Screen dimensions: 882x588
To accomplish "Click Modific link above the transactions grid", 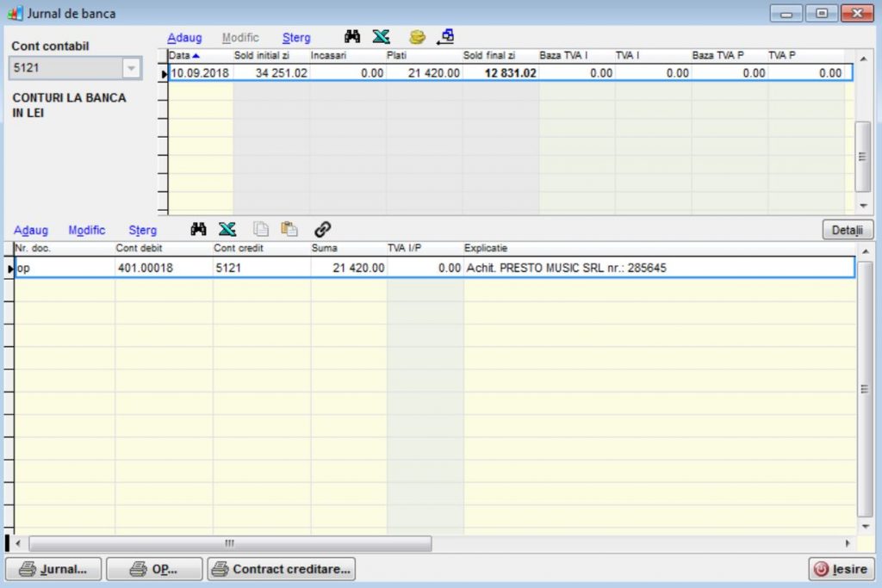I will 87,230.
